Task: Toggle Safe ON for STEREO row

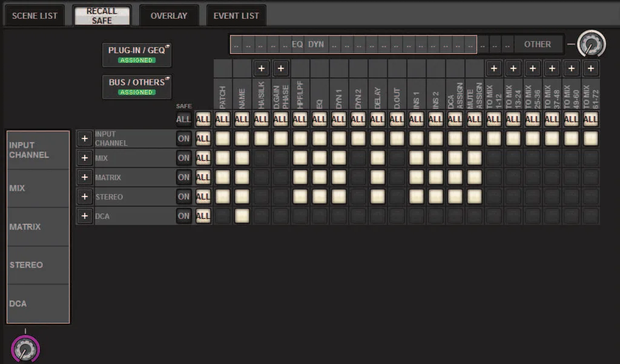Action: [183, 197]
